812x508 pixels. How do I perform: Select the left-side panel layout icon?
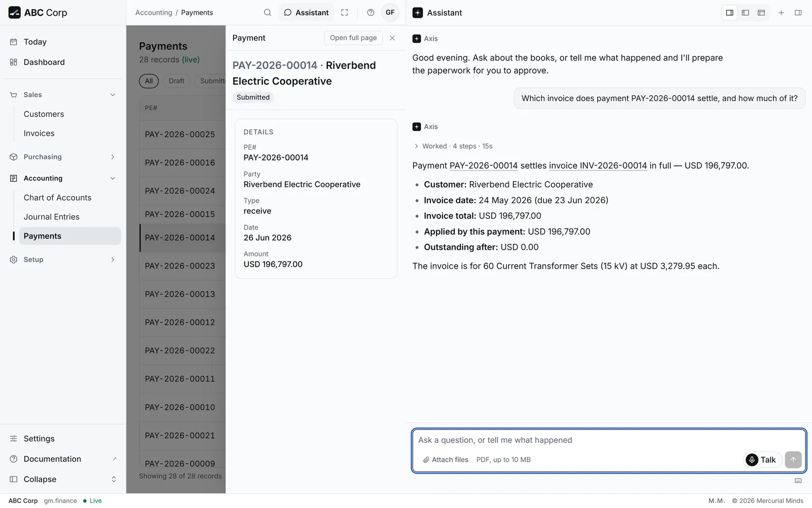coord(746,13)
